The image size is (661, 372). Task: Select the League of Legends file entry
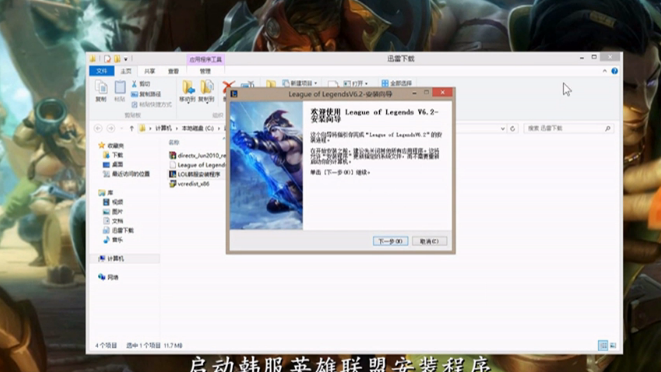(197, 165)
